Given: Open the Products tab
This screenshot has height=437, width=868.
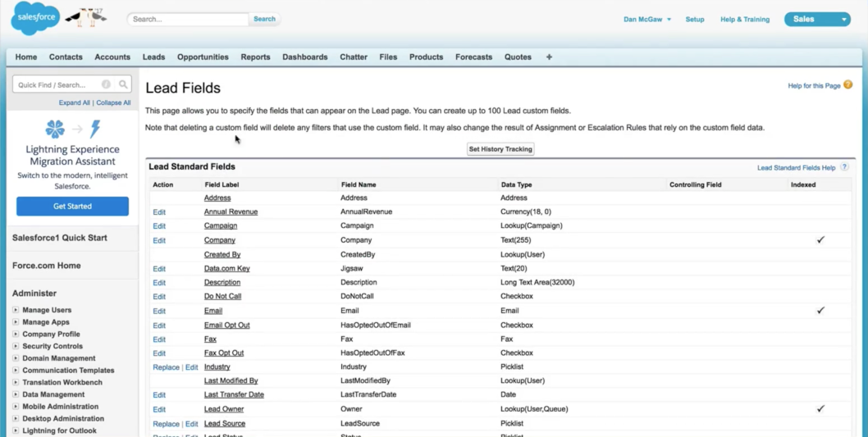Looking at the screenshot, I should (427, 57).
